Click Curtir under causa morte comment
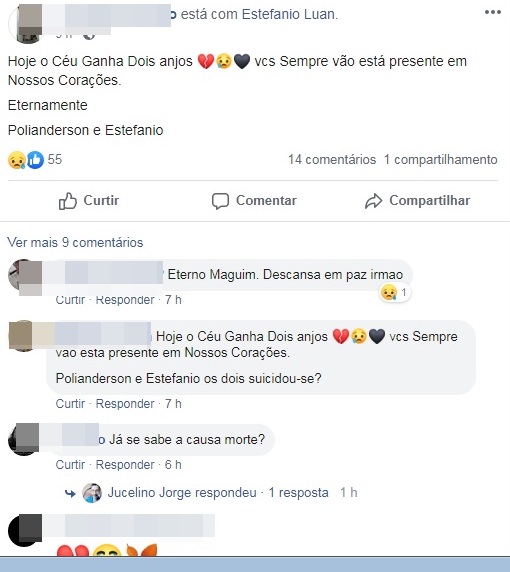 [x=70, y=465]
